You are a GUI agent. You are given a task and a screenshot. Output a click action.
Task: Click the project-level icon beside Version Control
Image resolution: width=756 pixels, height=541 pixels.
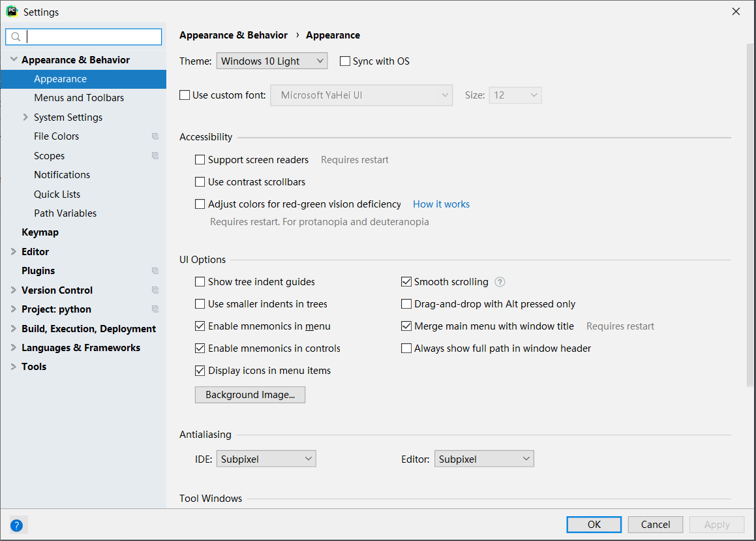click(x=155, y=290)
